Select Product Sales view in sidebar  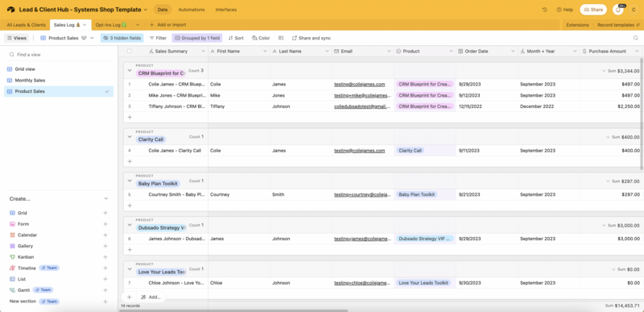point(59,91)
